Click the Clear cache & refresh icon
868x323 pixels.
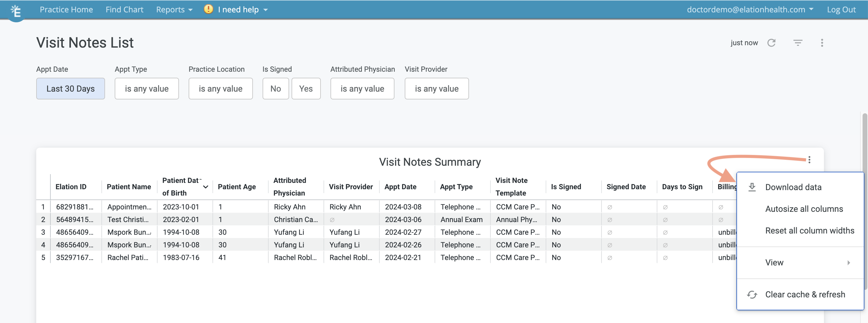[752, 294]
